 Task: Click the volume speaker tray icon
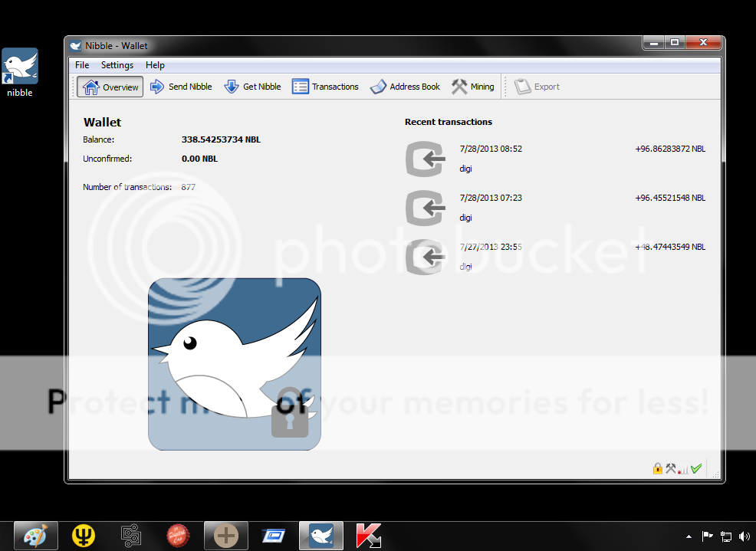744,536
